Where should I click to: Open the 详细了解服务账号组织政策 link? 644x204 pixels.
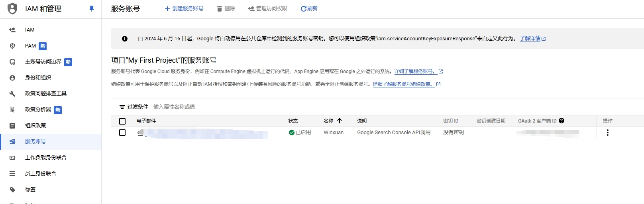403,84
